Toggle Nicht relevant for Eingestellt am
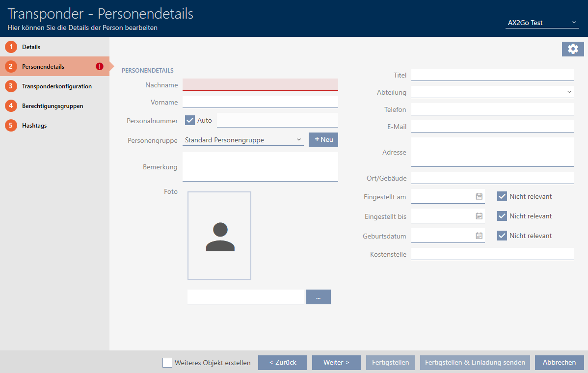Screen dimensions: 588x373 pyautogui.click(x=502, y=196)
